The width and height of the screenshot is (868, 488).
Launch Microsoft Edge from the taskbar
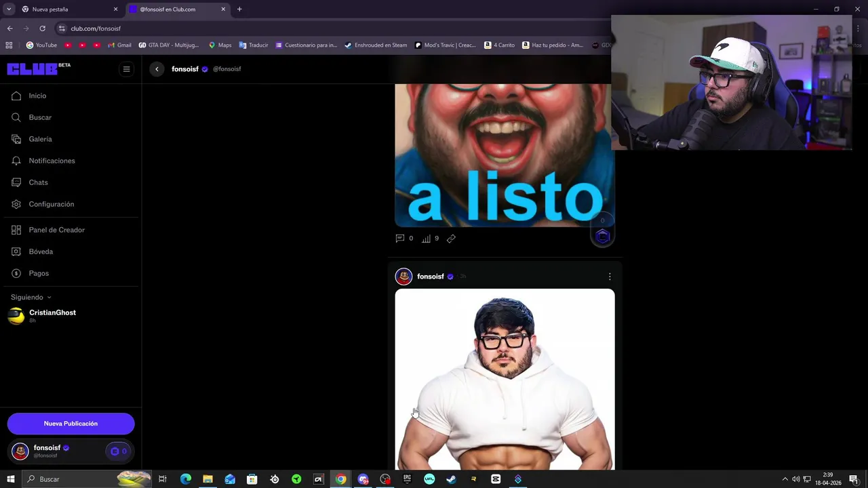click(x=185, y=479)
